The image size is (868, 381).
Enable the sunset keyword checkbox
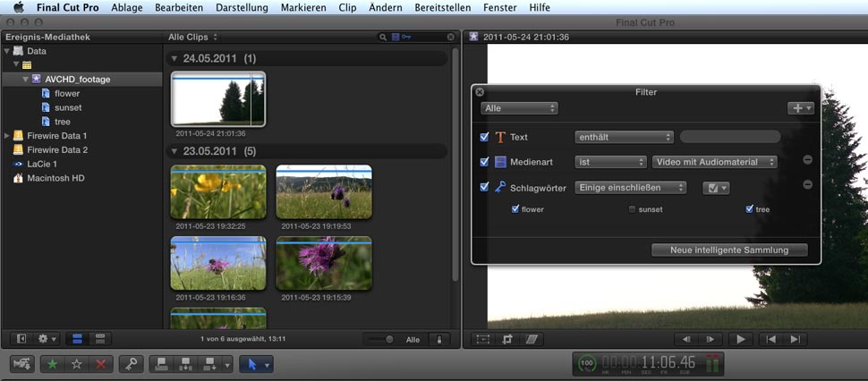pyautogui.click(x=633, y=209)
